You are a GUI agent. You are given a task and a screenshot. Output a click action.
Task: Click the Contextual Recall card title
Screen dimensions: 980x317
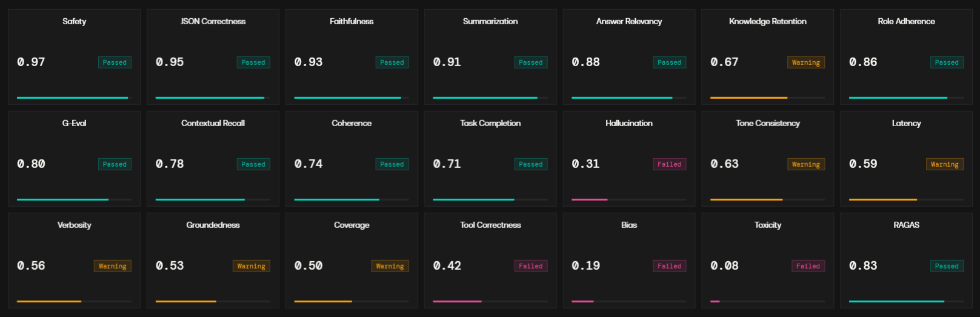pos(213,123)
